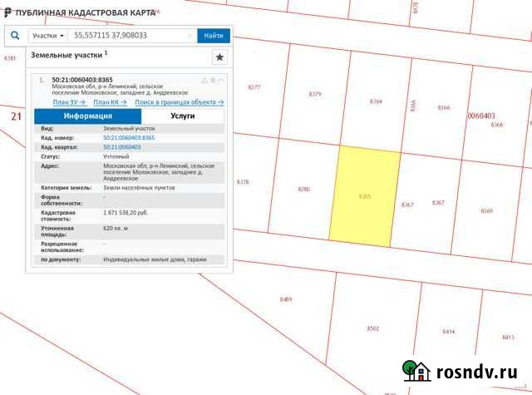Image resolution: width=532 pixels, height=395 pixels.
Task: Click the Rosreestr logo in the header
Action: [x=7, y=13]
